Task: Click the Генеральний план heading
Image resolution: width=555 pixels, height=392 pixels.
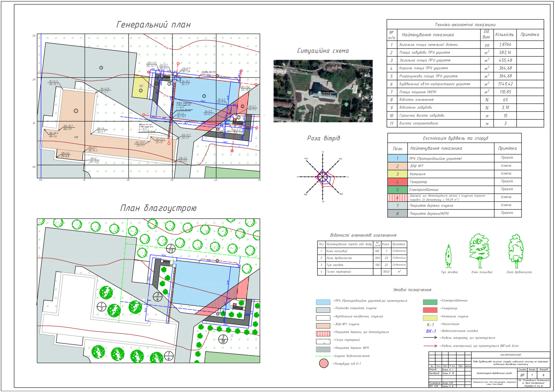Action: [x=153, y=25]
